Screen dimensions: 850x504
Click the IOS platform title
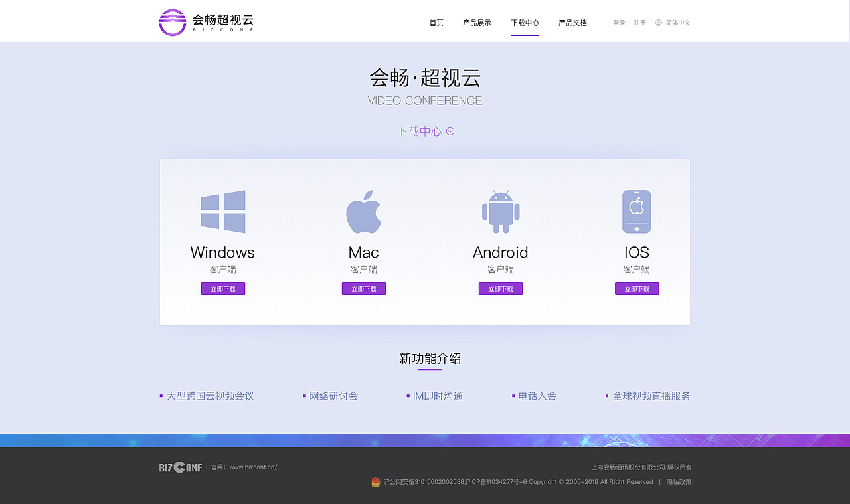[637, 252]
